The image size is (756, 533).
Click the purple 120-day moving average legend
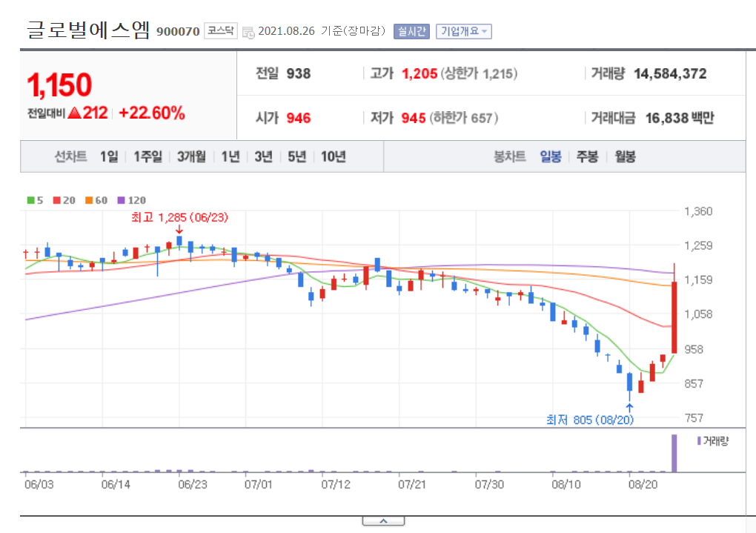132,200
